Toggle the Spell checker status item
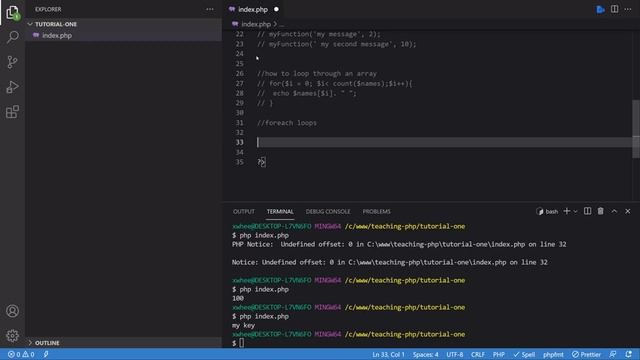 click(x=524, y=354)
